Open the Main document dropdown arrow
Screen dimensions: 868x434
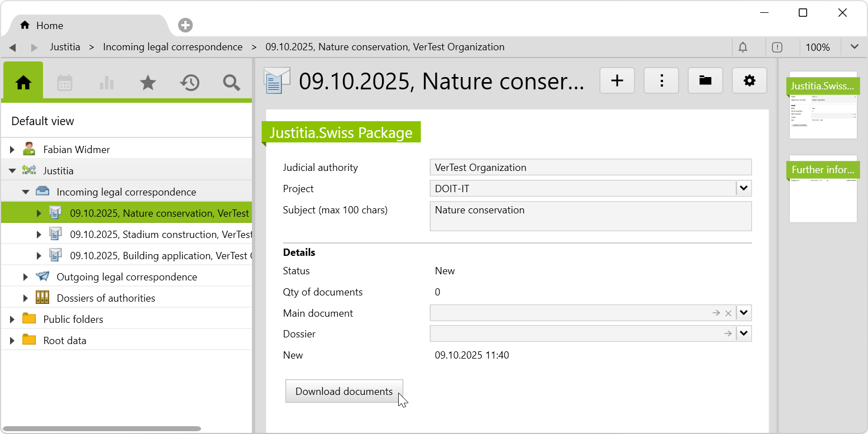pos(743,313)
